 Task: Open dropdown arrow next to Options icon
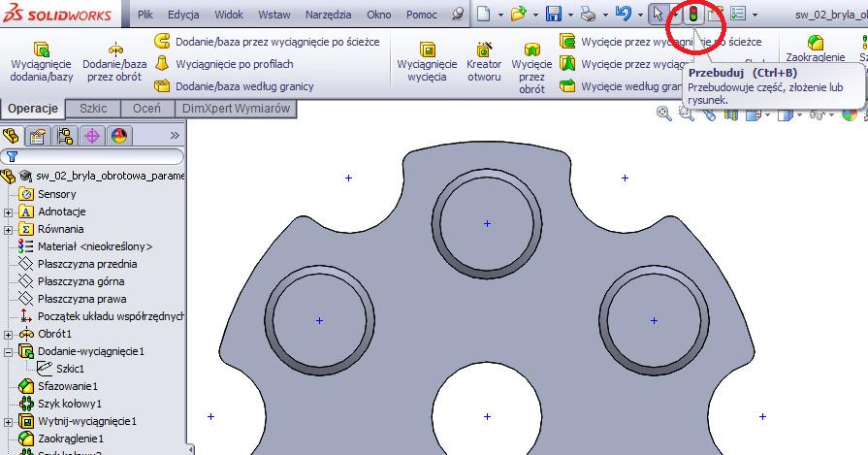pos(755,16)
